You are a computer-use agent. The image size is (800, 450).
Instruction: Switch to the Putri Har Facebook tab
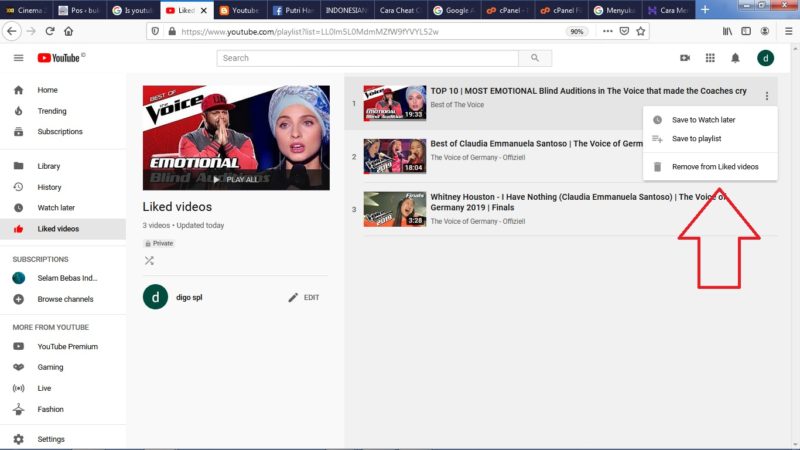pyautogui.click(x=293, y=10)
